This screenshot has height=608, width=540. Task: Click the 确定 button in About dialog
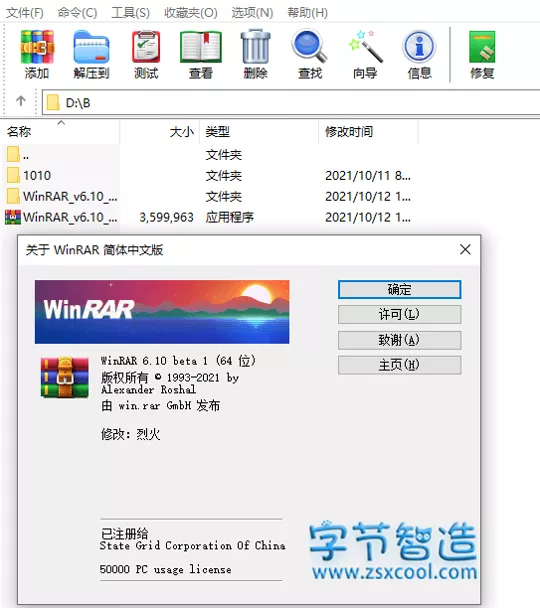[x=399, y=290]
